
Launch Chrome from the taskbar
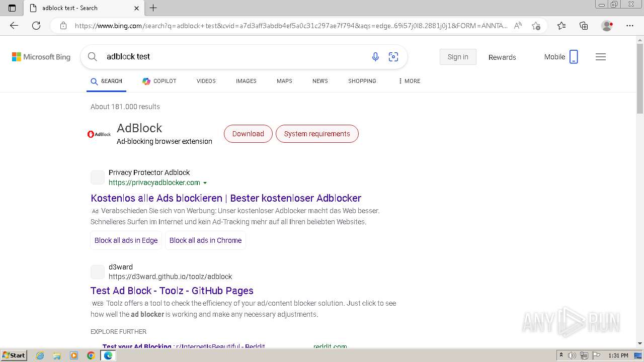[x=91, y=355]
